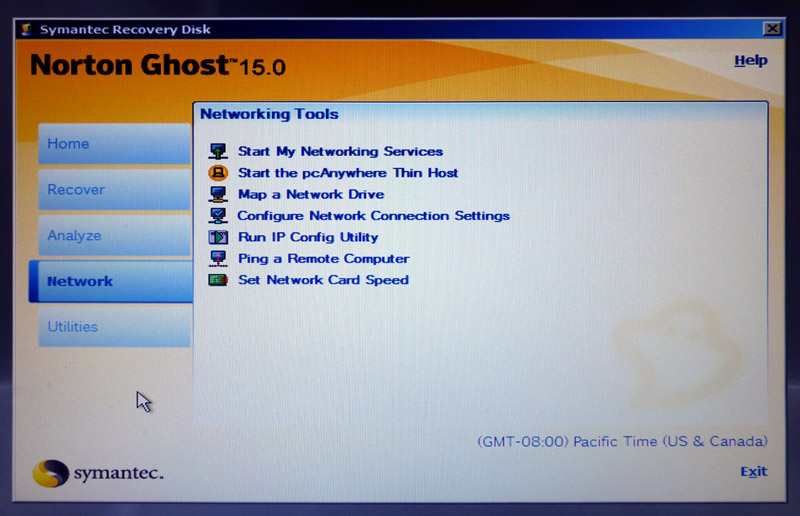Choose Ping a Remote Computer link

coord(324,259)
